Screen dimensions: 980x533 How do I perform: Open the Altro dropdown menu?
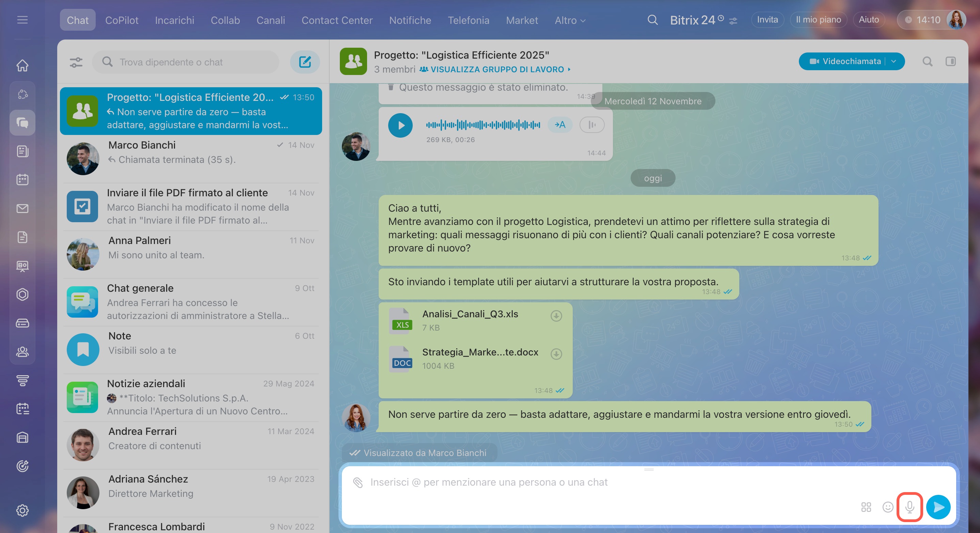pyautogui.click(x=570, y=20)
